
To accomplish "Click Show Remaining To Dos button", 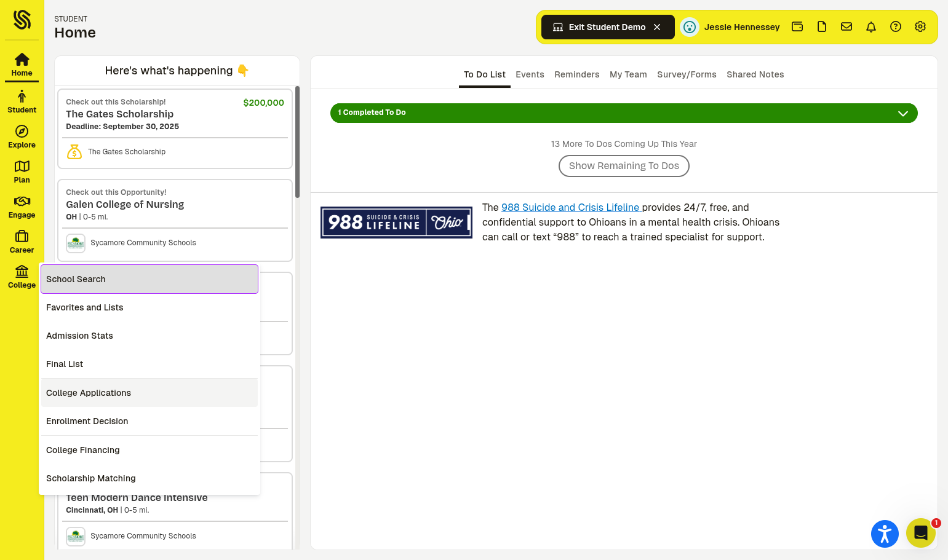I will 624,166.
